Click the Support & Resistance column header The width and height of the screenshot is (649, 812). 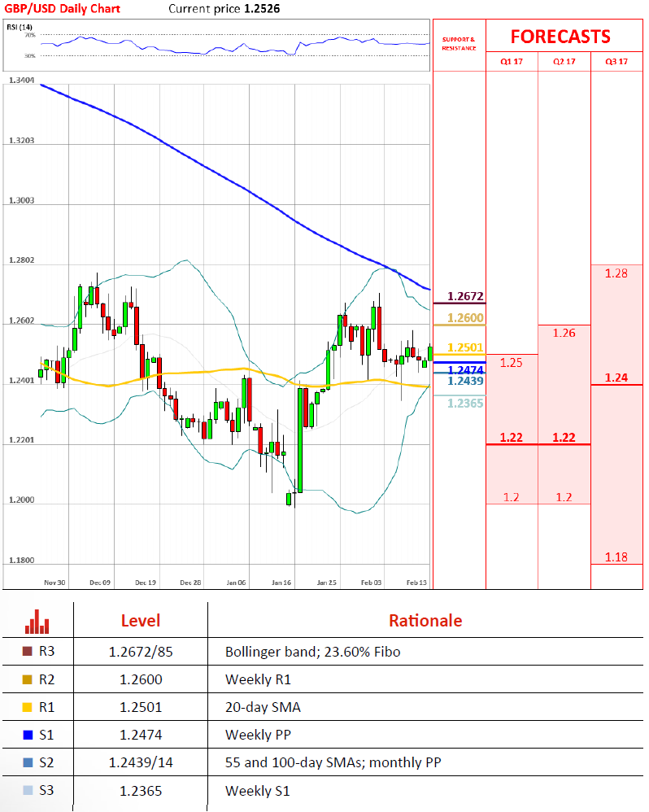click(459, 43)
